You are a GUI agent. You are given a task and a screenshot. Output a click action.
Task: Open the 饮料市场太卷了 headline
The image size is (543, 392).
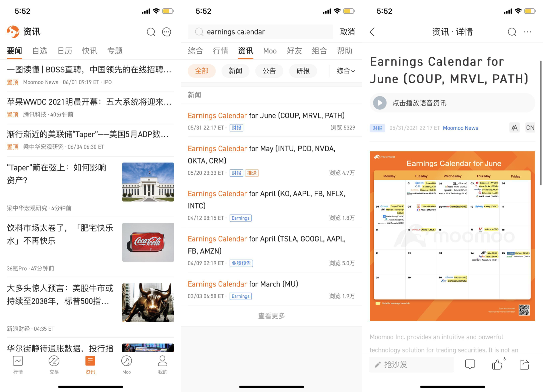pyautogui.click(x=60, y=234)
